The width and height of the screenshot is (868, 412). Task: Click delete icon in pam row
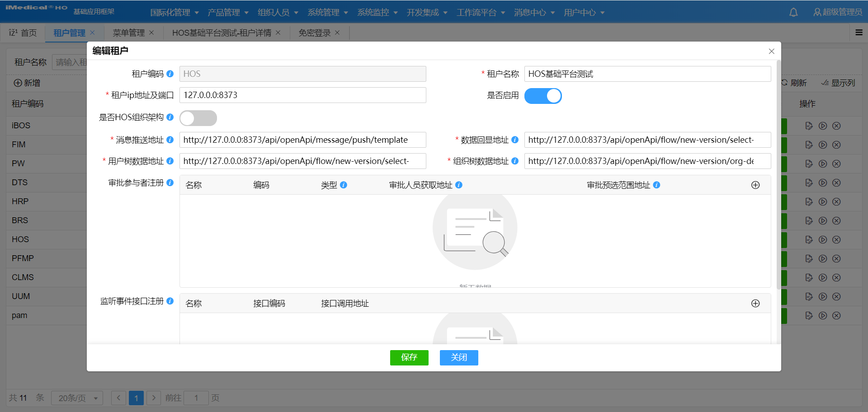(837, 315)
